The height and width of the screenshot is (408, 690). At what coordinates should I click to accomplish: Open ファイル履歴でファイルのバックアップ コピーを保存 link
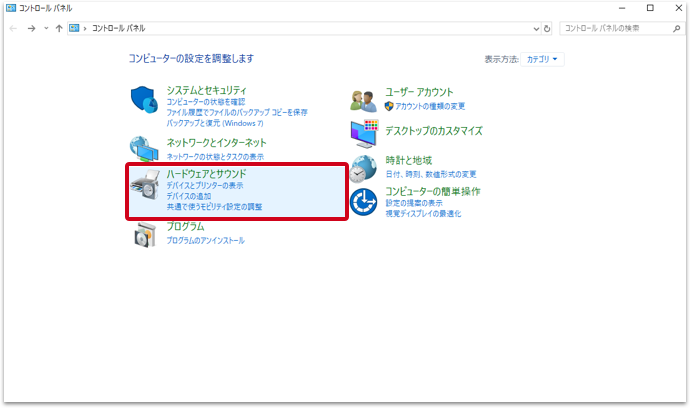[237, 112]
